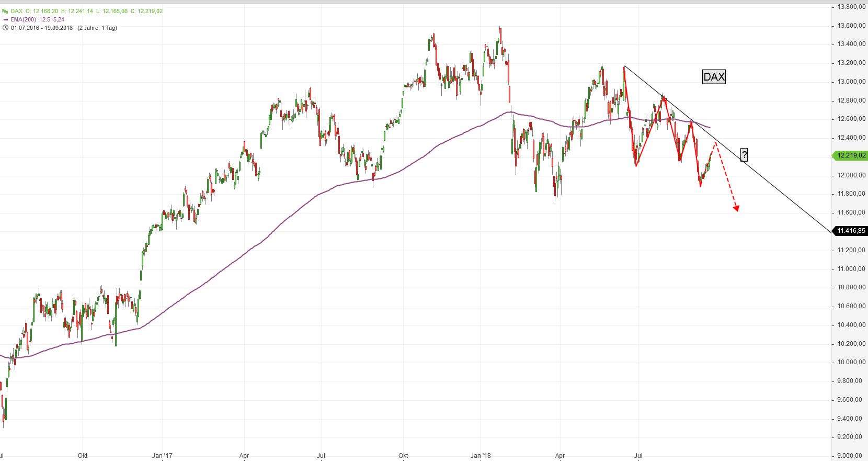Click the black 11.416,85 price line tag
Image resolution: width=868 pixels, height=461 pixels.
point(851,231)
